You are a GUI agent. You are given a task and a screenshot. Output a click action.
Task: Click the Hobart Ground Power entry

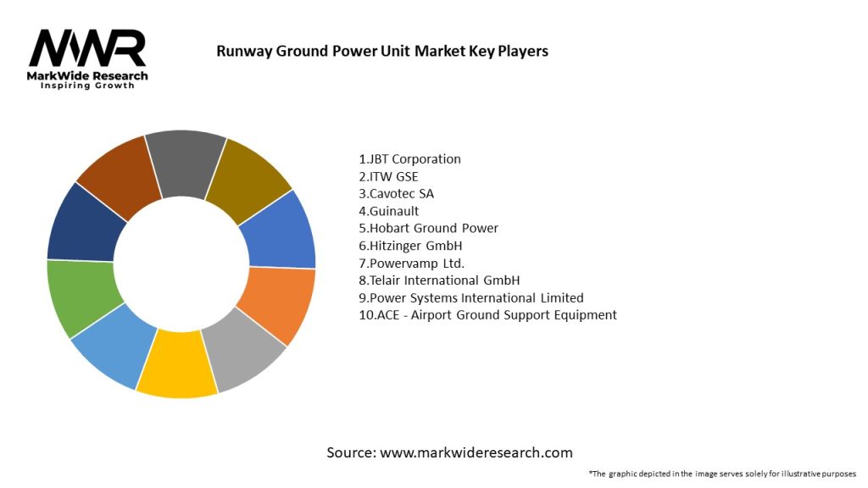tap(428, 228)
